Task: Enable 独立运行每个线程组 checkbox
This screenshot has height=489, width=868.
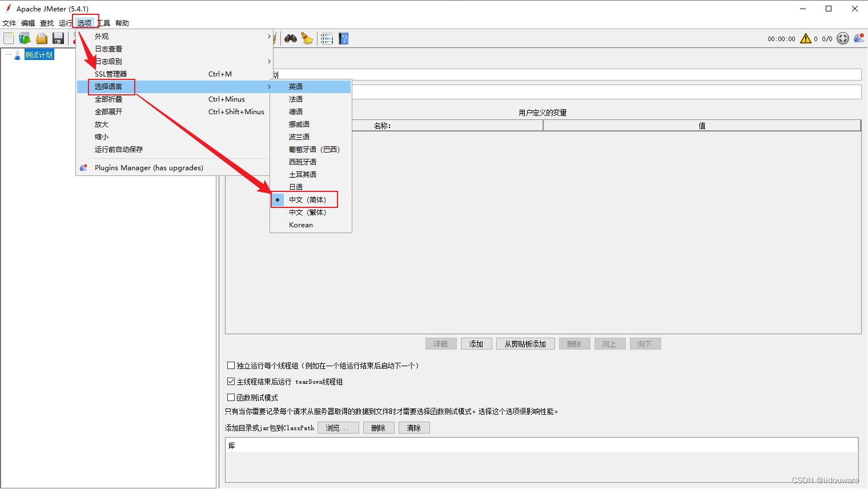Action: [231, 366]
